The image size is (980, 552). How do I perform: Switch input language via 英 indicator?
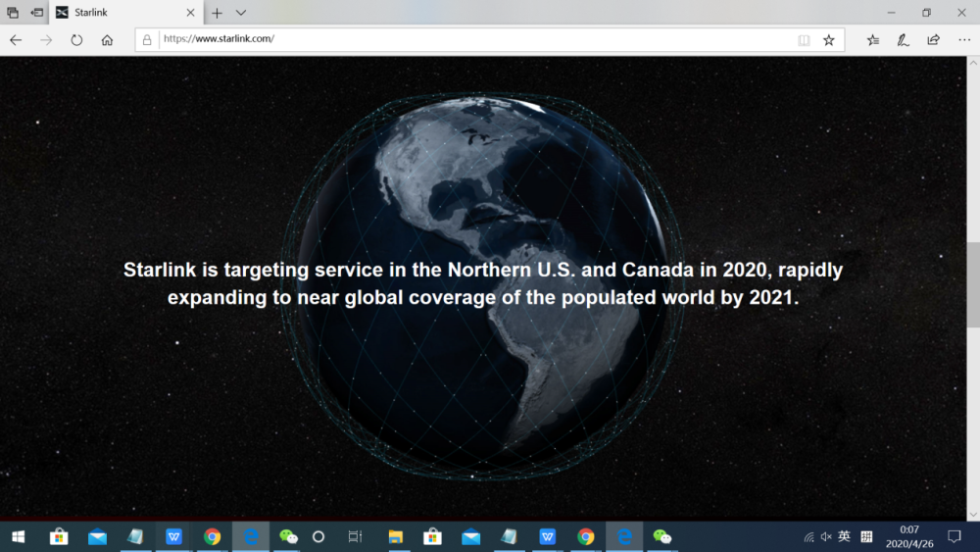coord(845,536)
